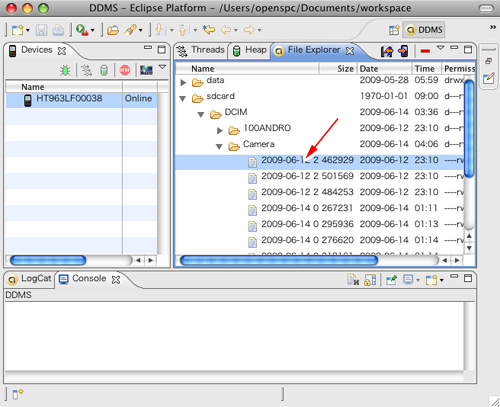Click the Open Console icon

pos(431,280)
